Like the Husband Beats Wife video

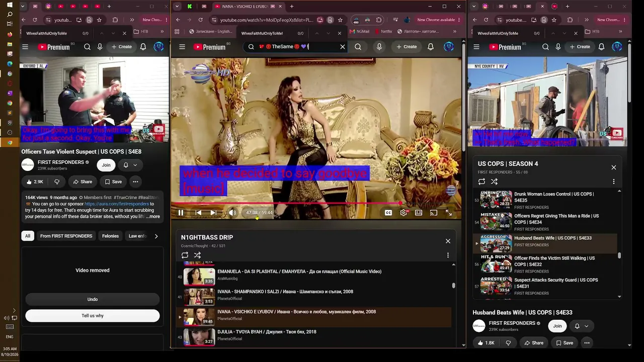pyautogui.click(x=486, y=343)
